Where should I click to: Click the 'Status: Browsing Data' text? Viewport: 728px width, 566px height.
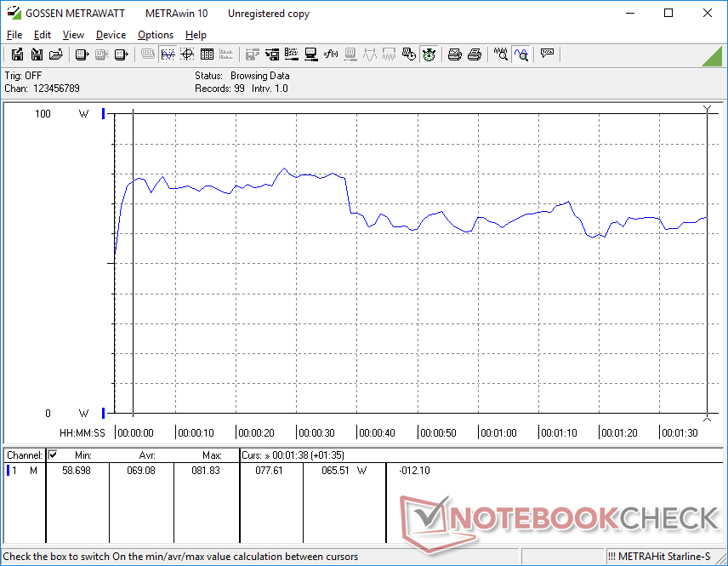tap(242, 75)
